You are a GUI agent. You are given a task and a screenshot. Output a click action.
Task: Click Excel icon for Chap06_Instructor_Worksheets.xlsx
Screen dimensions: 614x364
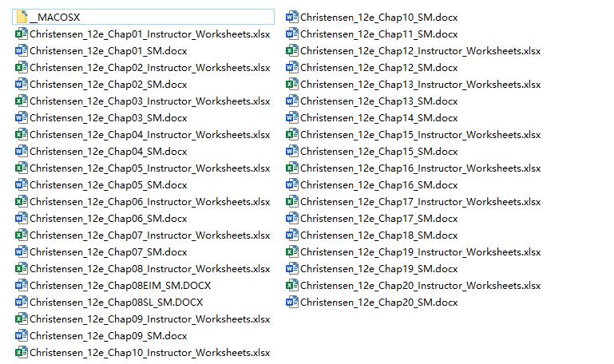click(21, 202)
